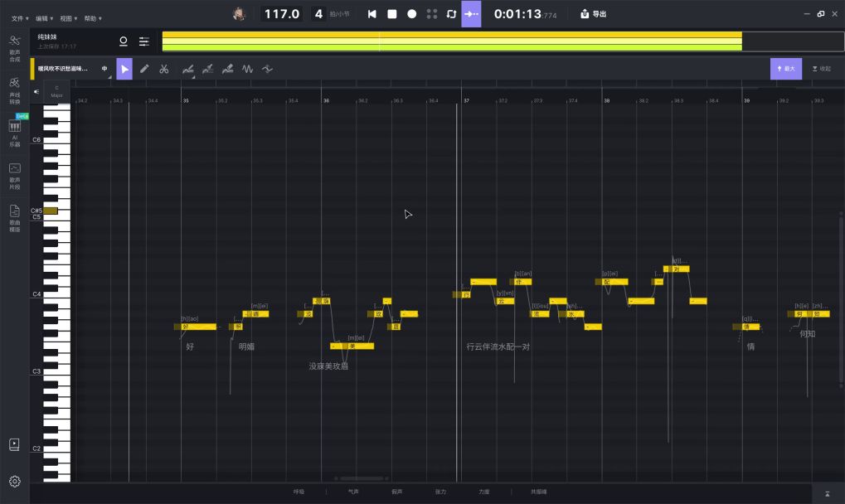
Task: Select the pointer arrow tool
Action: 124,69
